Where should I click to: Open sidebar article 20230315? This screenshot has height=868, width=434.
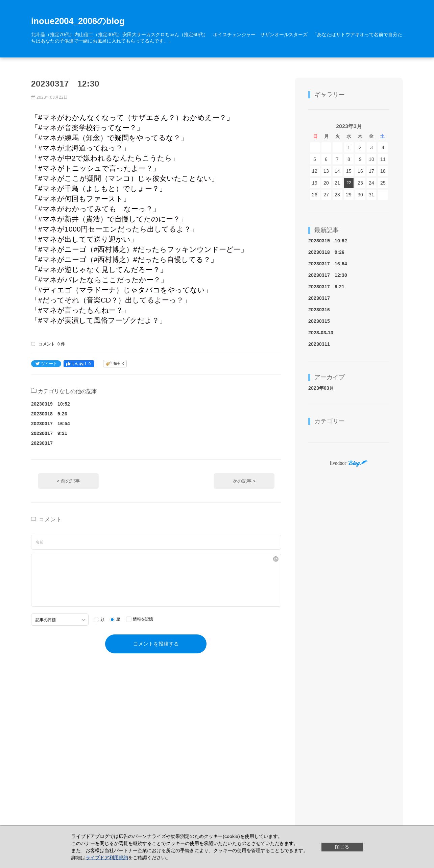(319, 321)
